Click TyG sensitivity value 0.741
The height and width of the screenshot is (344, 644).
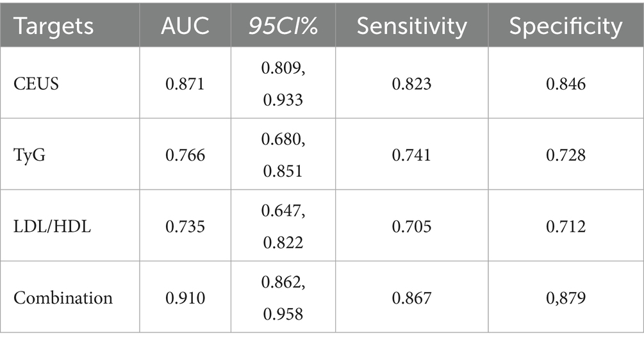click(412, 154)
